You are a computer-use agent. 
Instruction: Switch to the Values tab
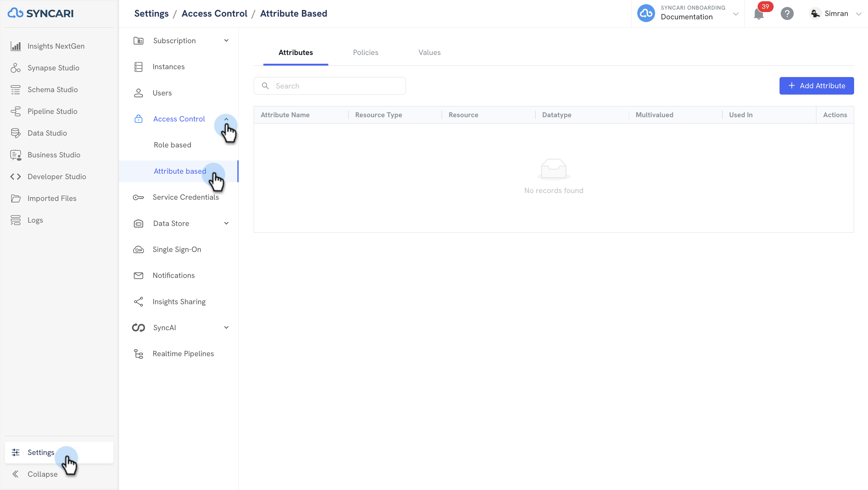(x=429, y=53)
